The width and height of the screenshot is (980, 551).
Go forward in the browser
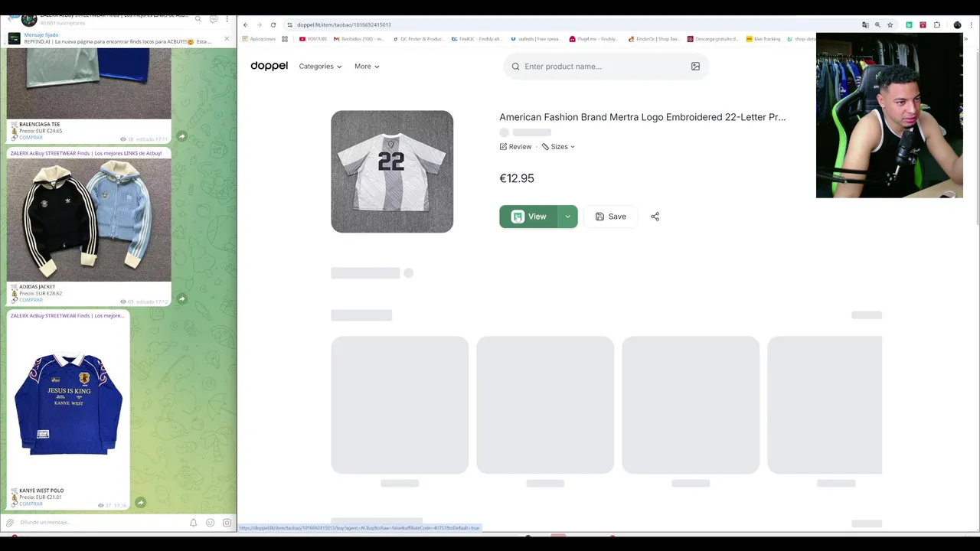(259, 24)
